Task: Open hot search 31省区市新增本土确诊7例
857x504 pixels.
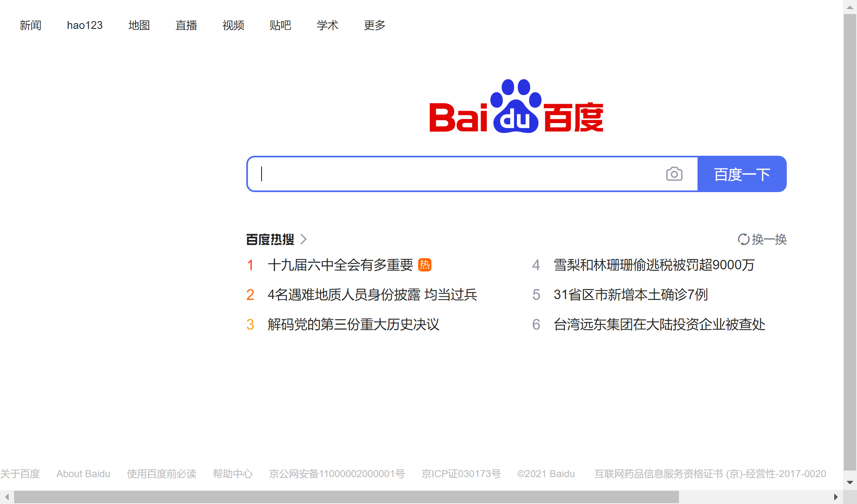Action: coord(631,295)
